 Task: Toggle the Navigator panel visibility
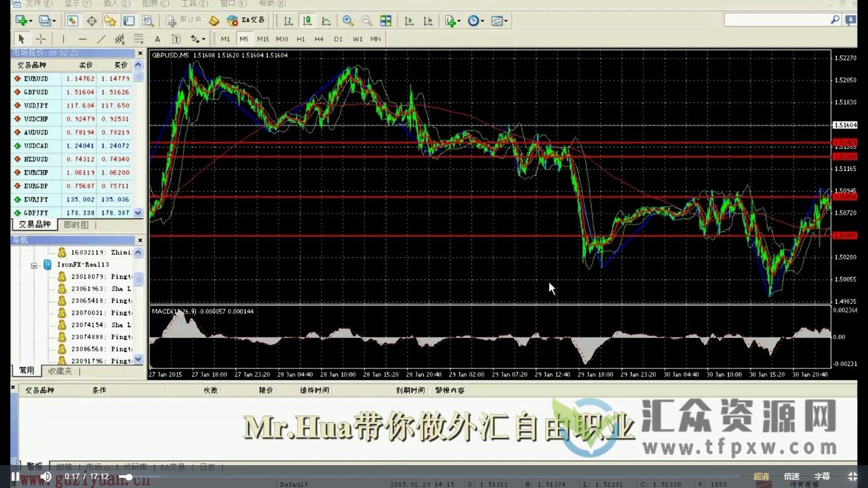tap(110, 20)
